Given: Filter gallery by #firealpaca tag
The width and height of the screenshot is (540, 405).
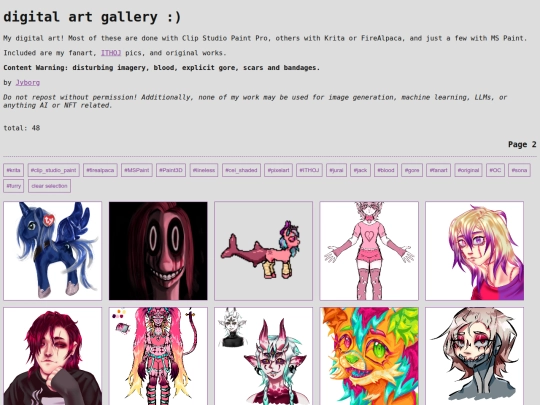Looking at the screenshot, I should coord(100,170).
